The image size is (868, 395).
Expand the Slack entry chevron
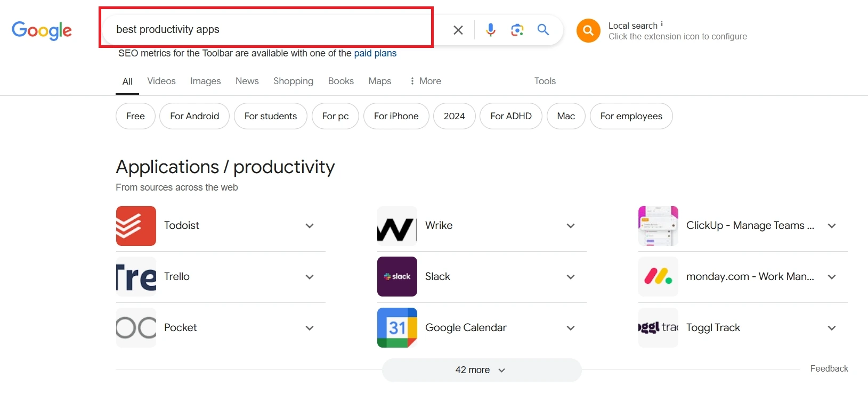[571, 277]
